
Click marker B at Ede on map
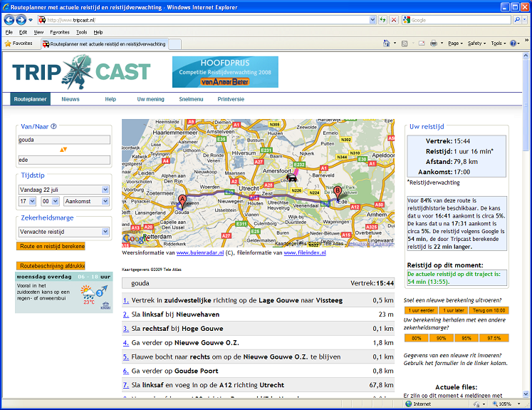click(338, 193)
